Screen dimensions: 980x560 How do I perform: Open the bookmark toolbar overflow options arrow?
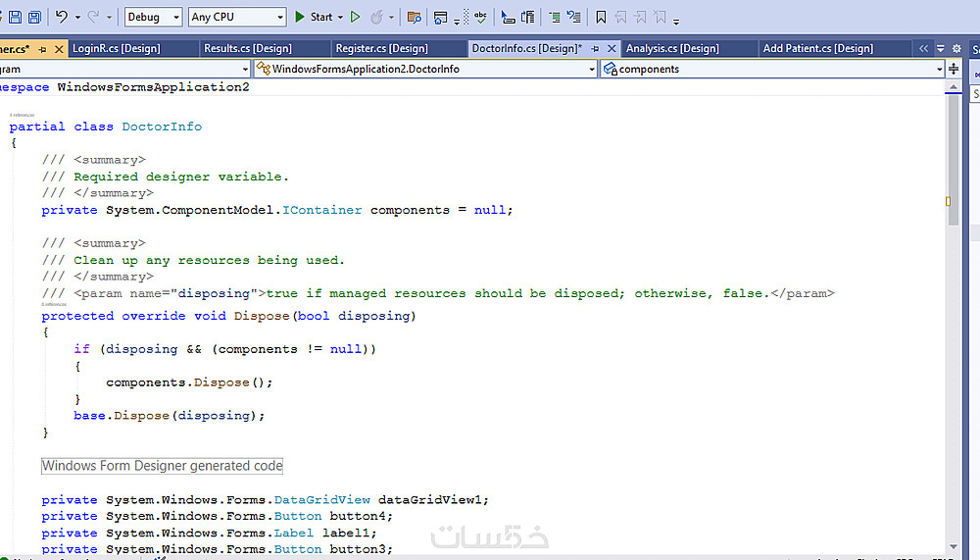[x=676, y=22]
